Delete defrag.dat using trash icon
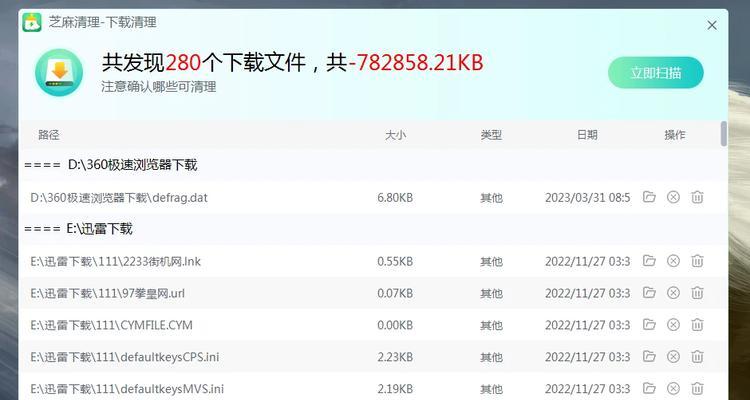 point(697,197)
